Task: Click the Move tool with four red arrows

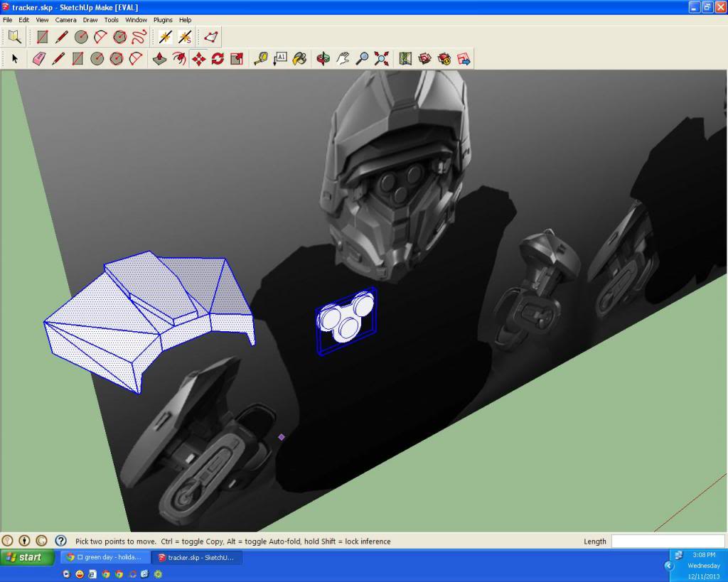Action: [199, 59]
